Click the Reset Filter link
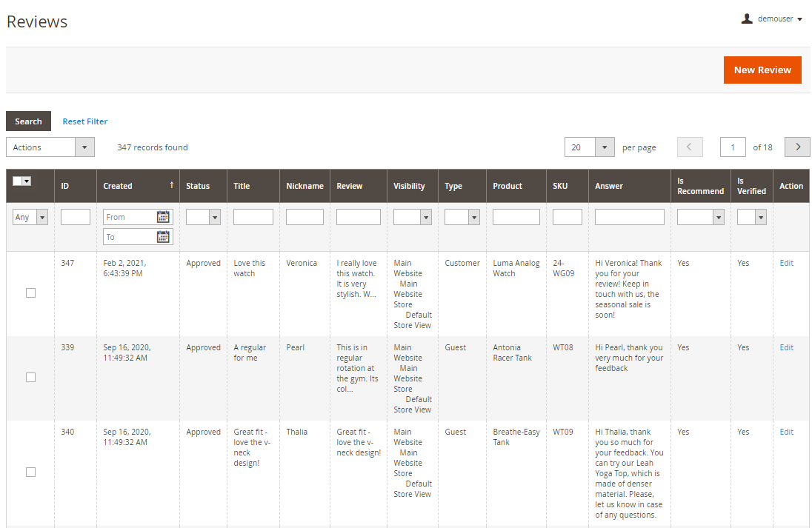 point(84,121)
